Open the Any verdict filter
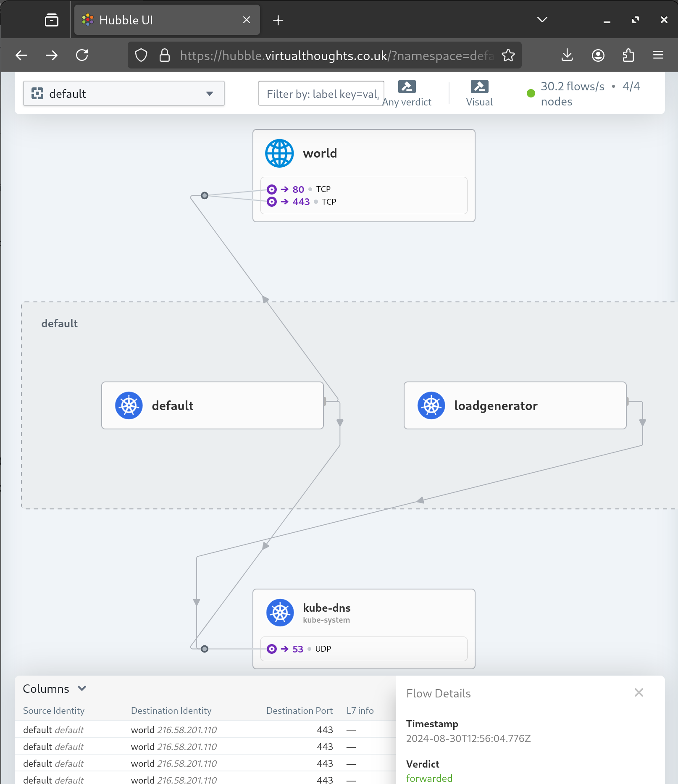The image size is (678, 784). pos(407,93)
